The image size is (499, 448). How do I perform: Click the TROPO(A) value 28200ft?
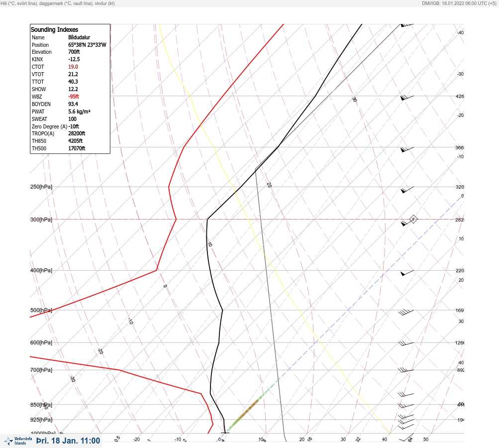(77, 133)
